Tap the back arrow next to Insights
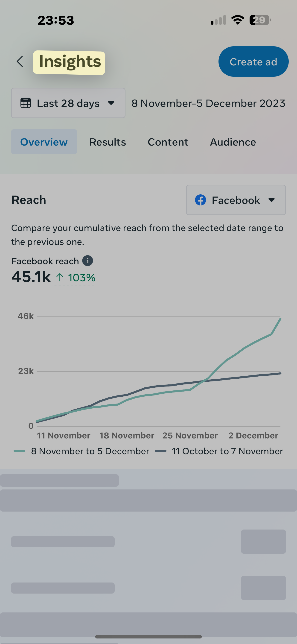Viewport: 297px width, 644px height. tap(20, 61)
